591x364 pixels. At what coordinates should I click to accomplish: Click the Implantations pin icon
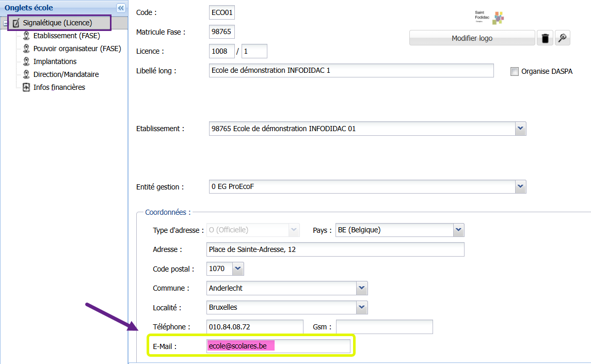point(26,61)
